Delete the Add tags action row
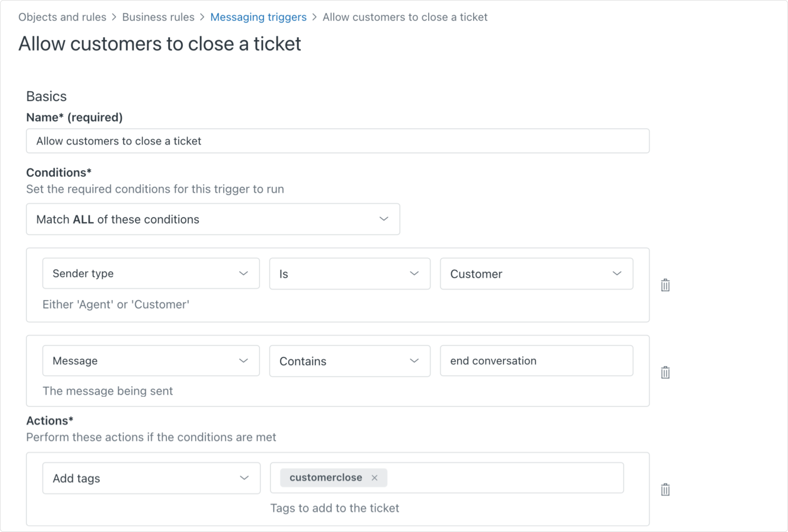This screenshot has height=532, width=788. 665,490
